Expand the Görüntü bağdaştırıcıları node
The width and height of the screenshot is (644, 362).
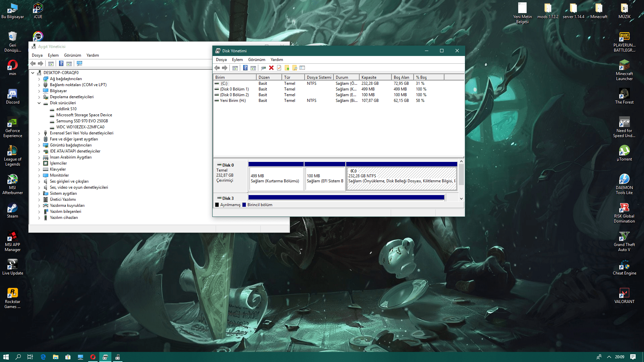[39, 145]
